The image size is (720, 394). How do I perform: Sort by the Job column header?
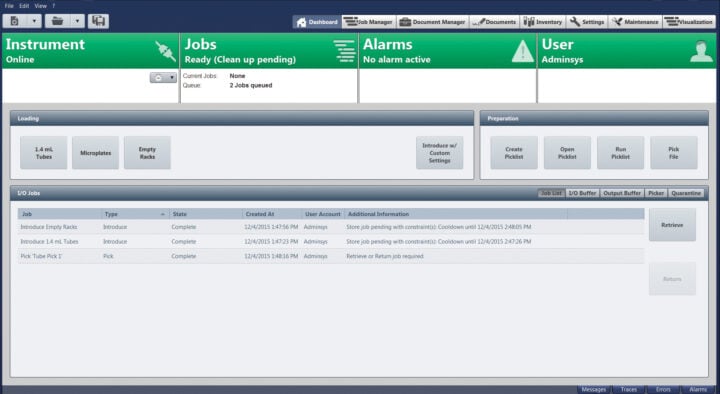coord(60,214)
